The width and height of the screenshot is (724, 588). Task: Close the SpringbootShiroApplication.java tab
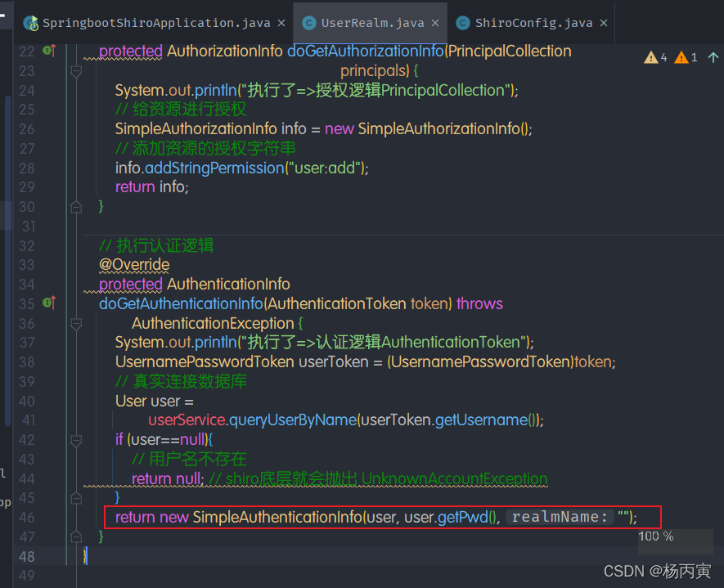pos(281,23)
